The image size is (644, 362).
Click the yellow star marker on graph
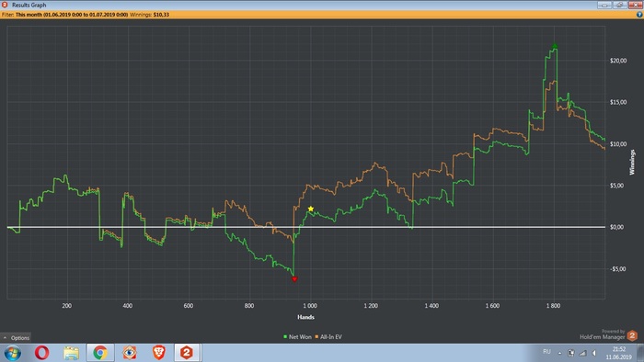311,209
